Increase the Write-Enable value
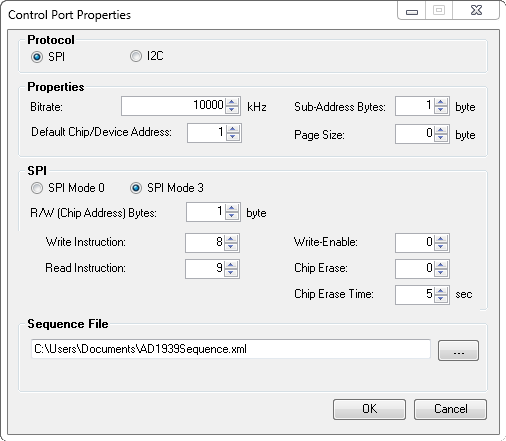Viewport: 506px width, 441px height. point(441,239)
